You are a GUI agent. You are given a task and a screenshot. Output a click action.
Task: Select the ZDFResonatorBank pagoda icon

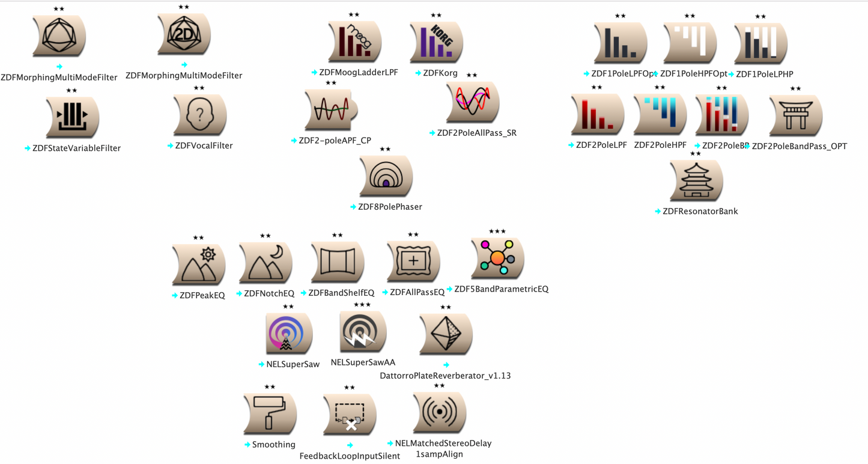coord(696,181)
